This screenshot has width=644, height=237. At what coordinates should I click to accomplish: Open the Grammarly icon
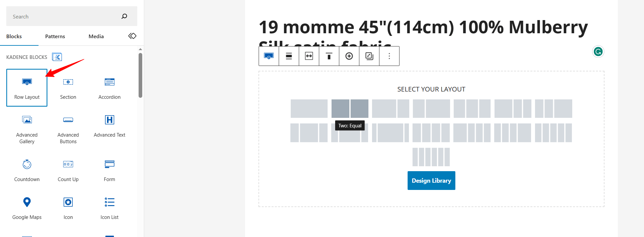598,52
